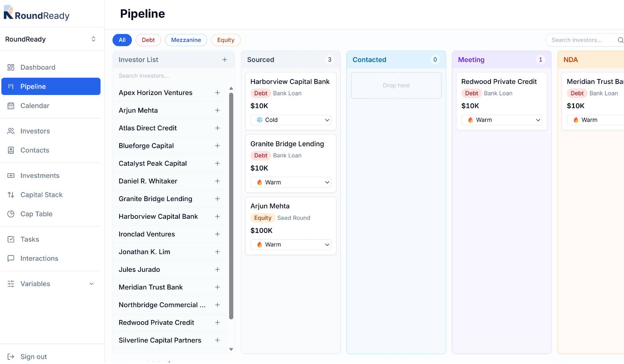Open the Arjun Mehta Sourced card title
This screenshot has width=624, height=364.
[x=270, y=206]
